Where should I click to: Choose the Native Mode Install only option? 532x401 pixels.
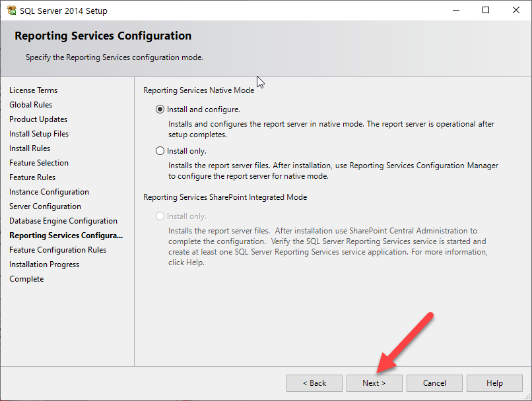(x=160, y=151)
